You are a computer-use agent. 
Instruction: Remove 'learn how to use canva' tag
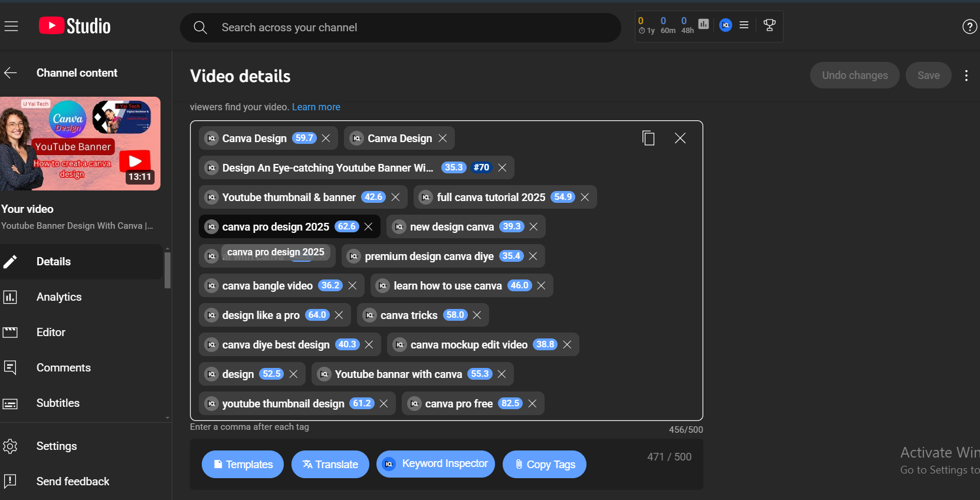(541, 285)
